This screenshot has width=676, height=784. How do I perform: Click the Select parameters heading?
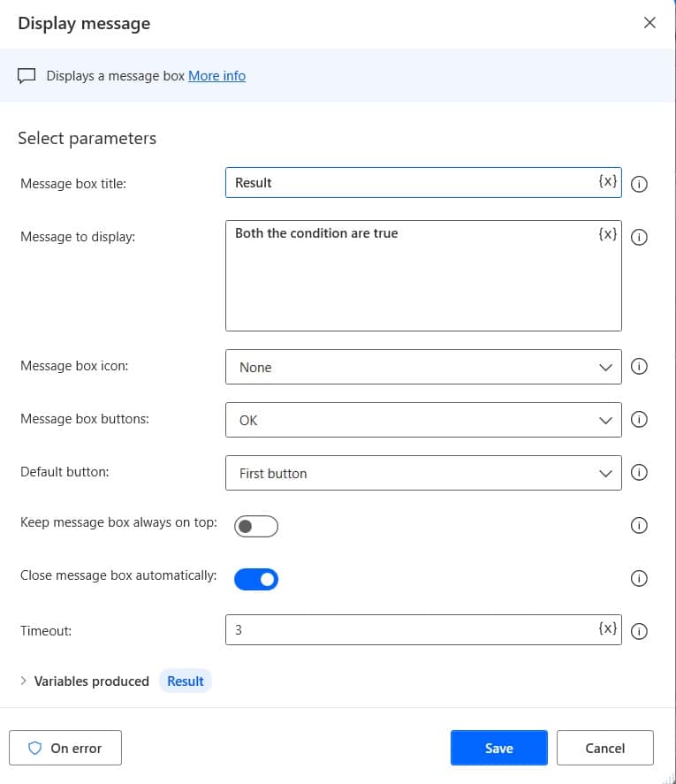click(x=87, y=138)
